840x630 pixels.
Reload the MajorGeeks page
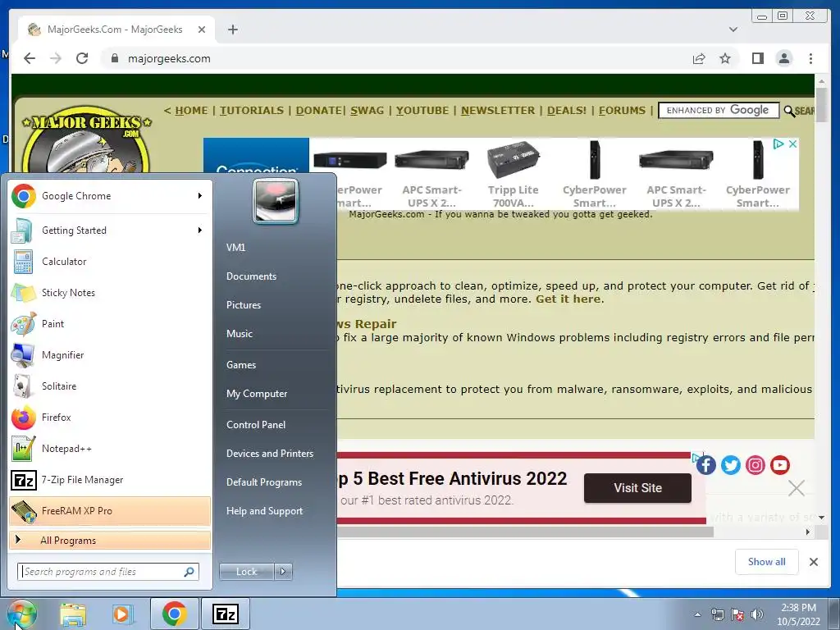point(82,58)
